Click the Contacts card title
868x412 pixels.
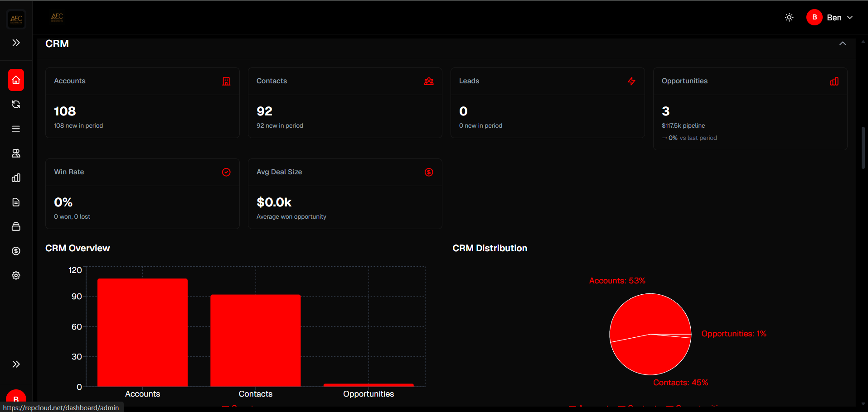pyautogui.click(x=272, y=81)
